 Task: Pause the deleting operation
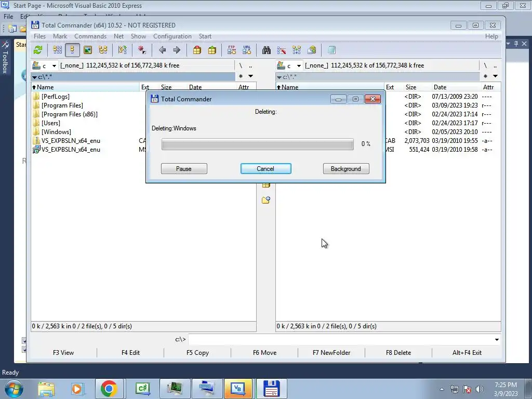point(184,169)
